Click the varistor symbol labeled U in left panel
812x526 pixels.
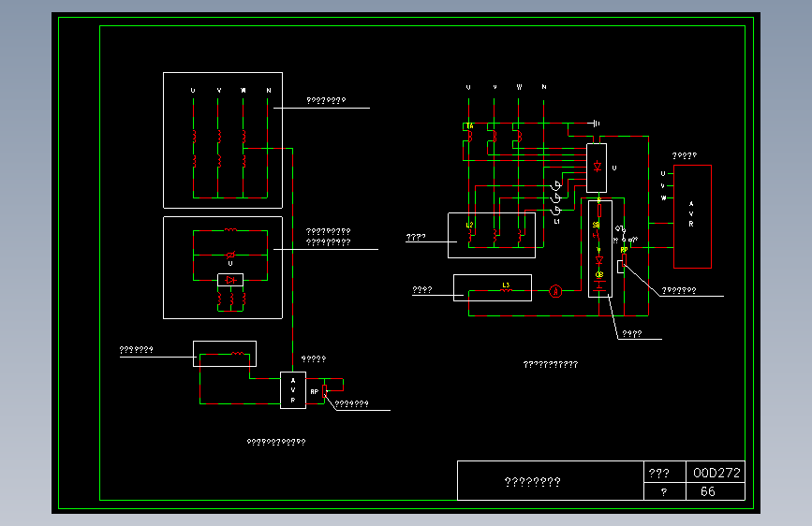230,255
